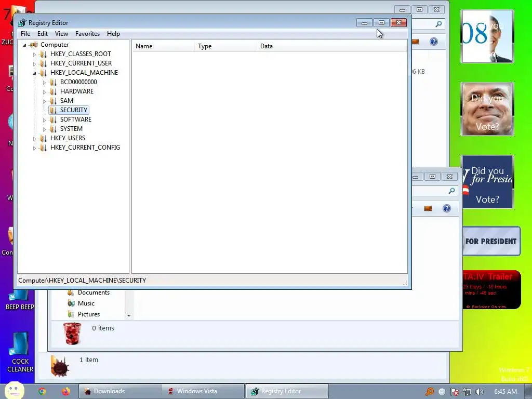Click the SAM folder icon
This screenshot has height=399, width=532.
click(x=53, y=101)
